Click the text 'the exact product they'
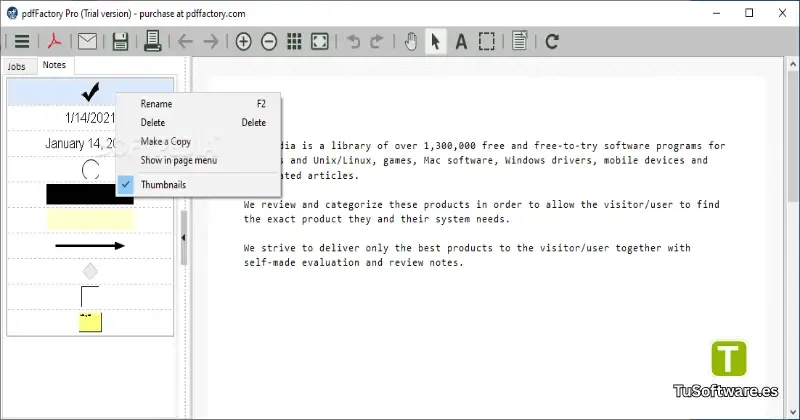 (x=308, y=219)
